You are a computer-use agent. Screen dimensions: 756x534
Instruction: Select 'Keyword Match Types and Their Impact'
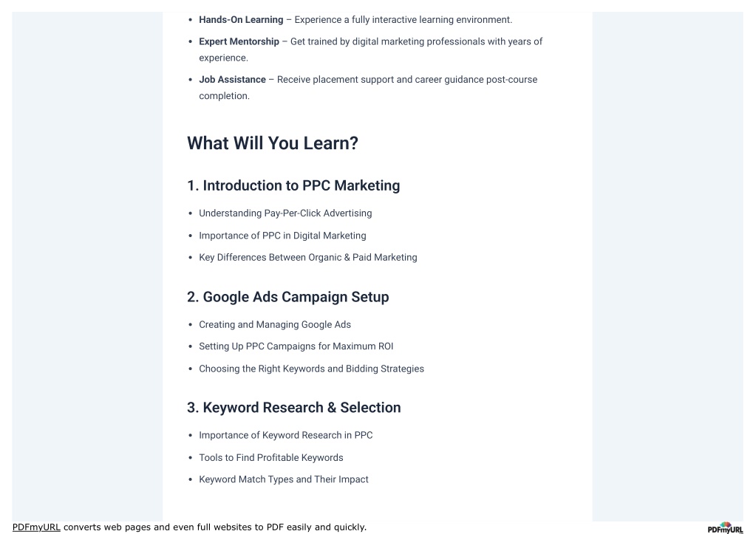tap(284, 479)
